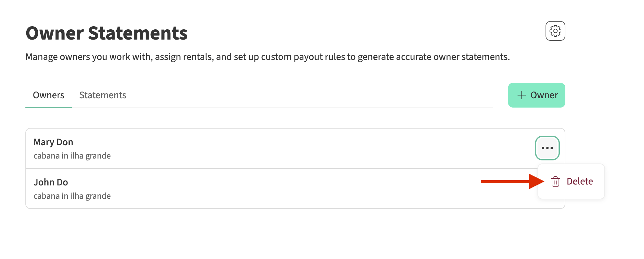The height and width of the screenshot is (259, 644).
Task: Click the "Owner Statements" page heading
Action: point(107,33)
